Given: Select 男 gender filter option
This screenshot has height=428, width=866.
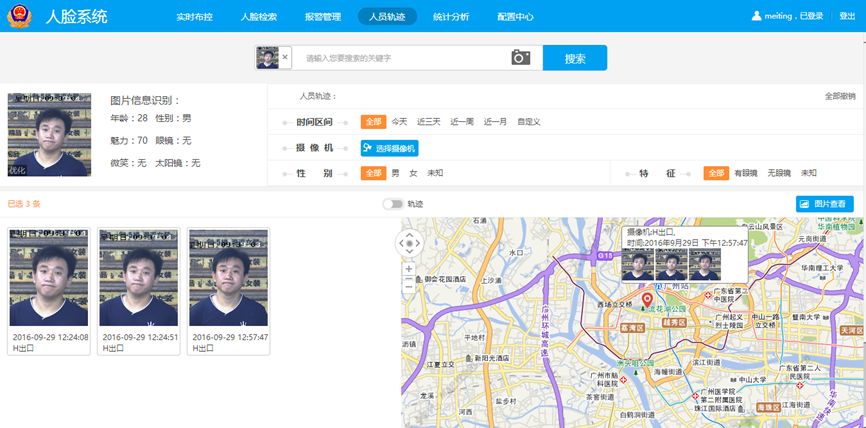Looking at the screenshot, I should (x=395, y=173).
